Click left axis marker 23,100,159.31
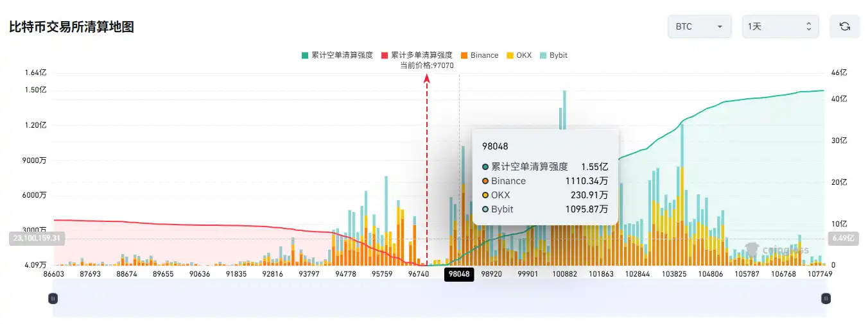 [x=37, y=238]
